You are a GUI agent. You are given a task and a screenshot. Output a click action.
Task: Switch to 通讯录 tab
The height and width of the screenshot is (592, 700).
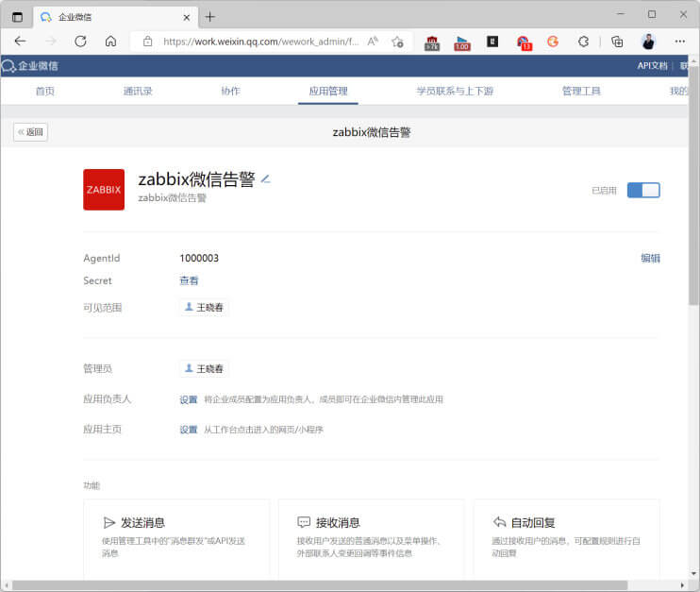pos(138,92)
